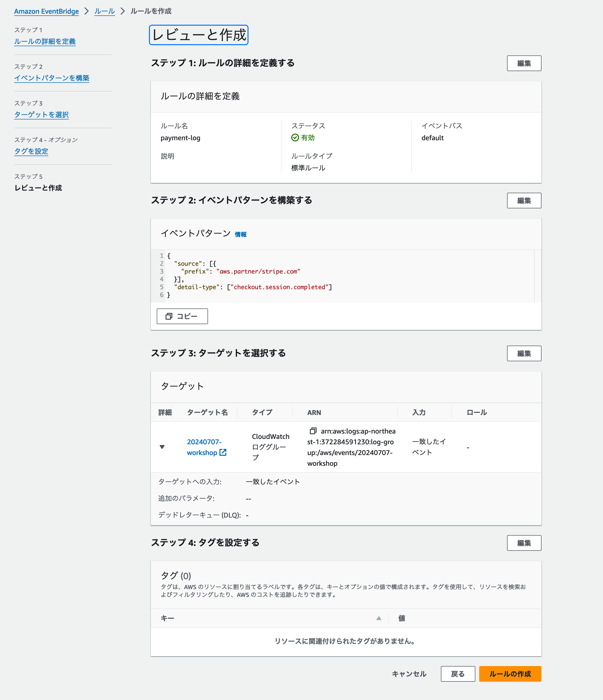Screen dimensions: 603x700
Task: Click the current step レビューと作成 in sidebar
Action: [x=38, y=188]
